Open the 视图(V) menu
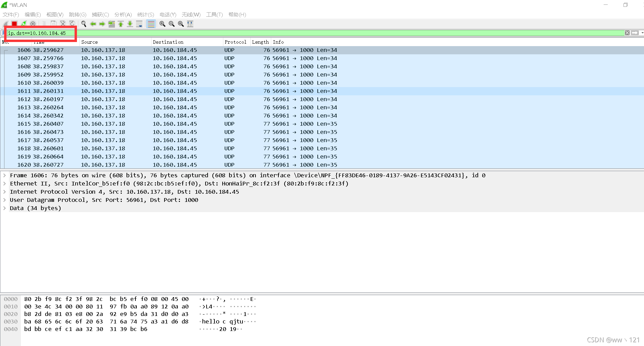 (55, 14)
